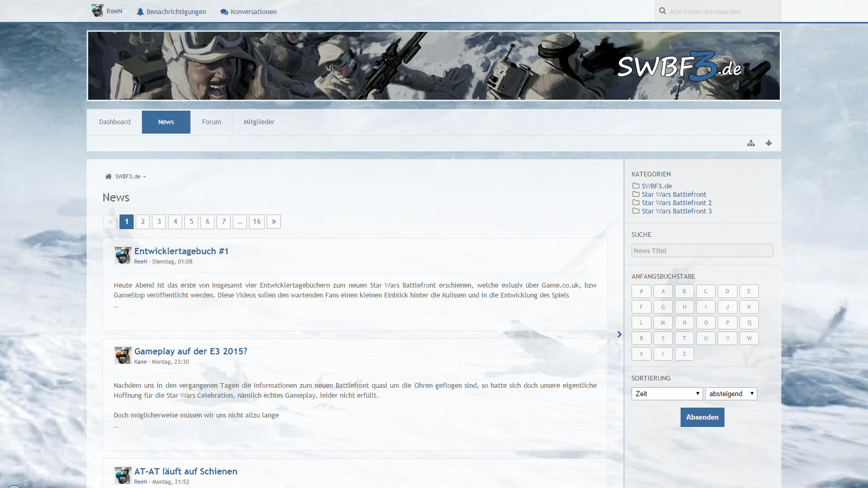Filter news by letter K
The height and width of the screenshot is (488, 868).
point(749,307)
